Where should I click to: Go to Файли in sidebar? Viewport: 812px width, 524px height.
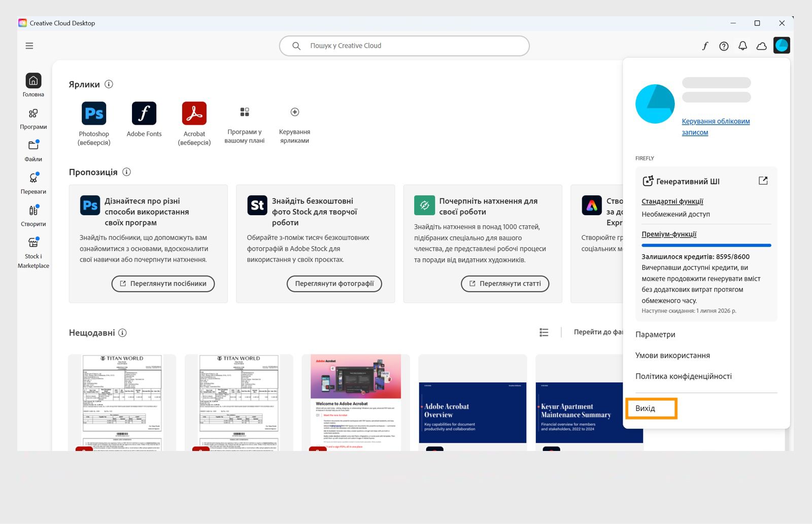pyautogui.click(x=33, y=151)
